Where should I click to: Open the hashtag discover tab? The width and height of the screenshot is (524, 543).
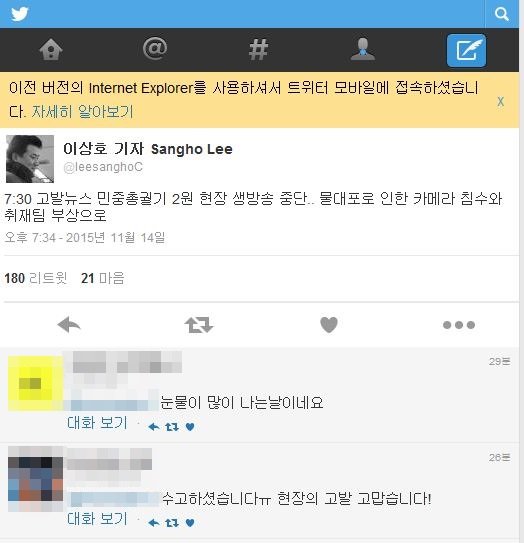point(258,50)
